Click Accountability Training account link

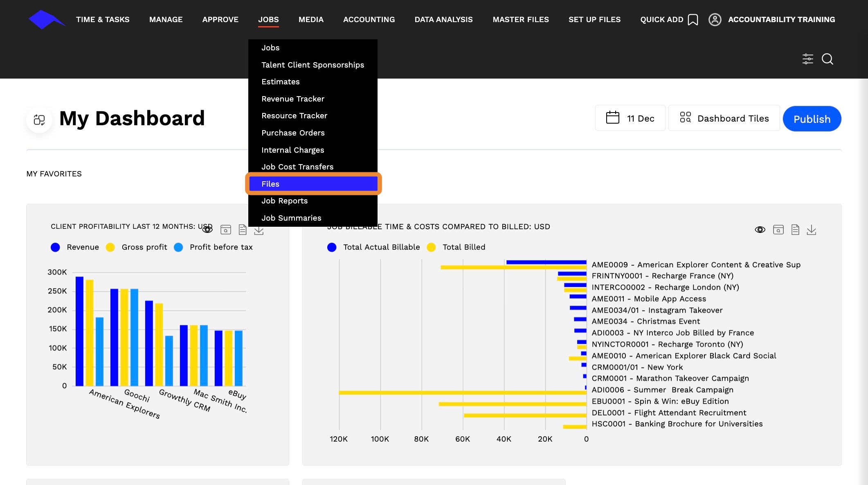(x=781, y=20)
